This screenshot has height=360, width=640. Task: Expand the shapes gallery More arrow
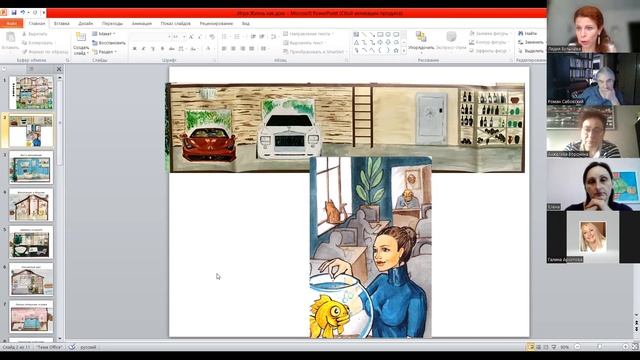pos(404,51)
